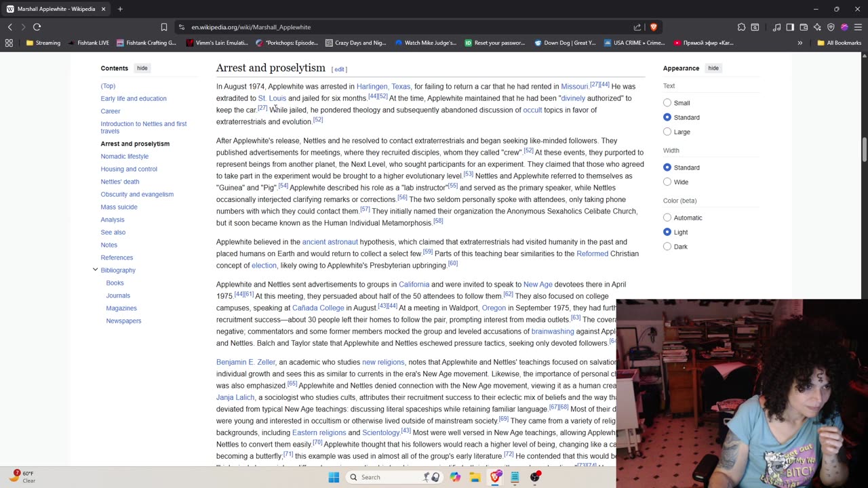Image resolution: width=868 pixels, height=488 pixels.
Task: Jump to Journals under Bibliography
Action: coord(118,296)
